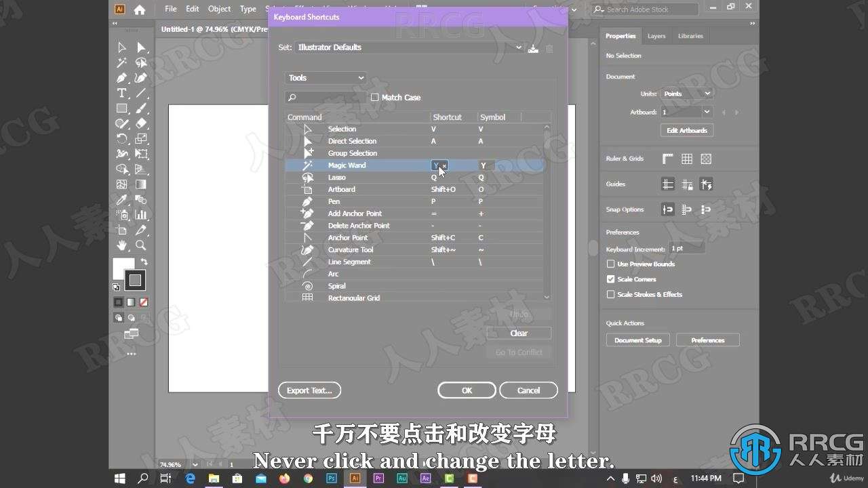Screen dimensions: 868x488
Task: Open the Units dropdown showing Points
Action: (687, 94)
